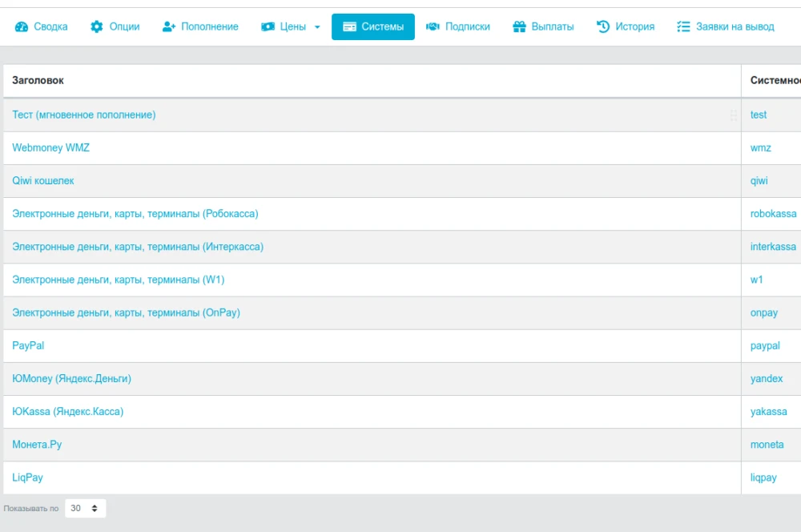Go to Заявки на вывод tab
Screen dimensions: 801x532
[x=726, y=26]
